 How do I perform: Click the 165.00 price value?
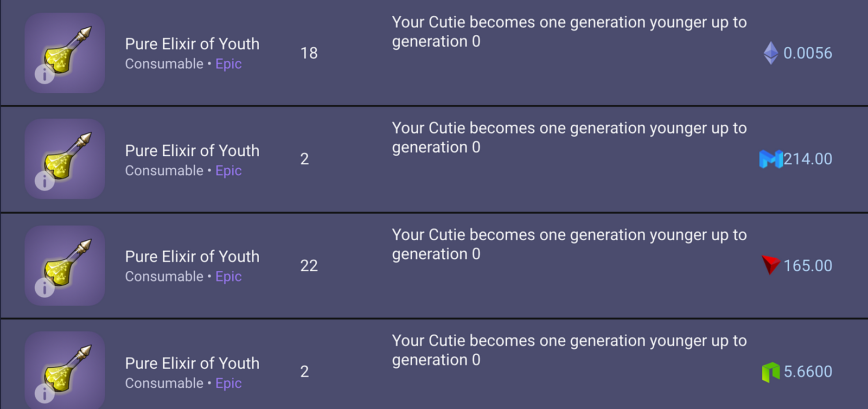coord(808,266)
